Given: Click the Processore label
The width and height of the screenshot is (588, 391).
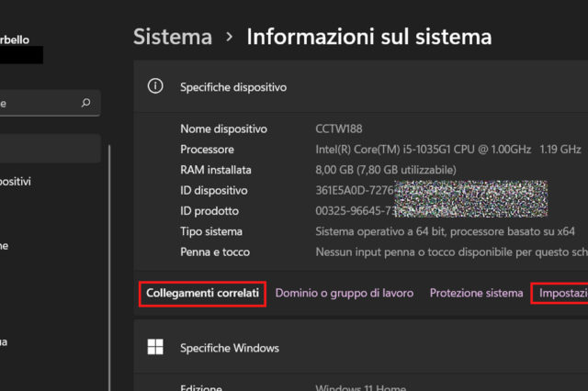Looking at the screenshot, I should point(207,150).
